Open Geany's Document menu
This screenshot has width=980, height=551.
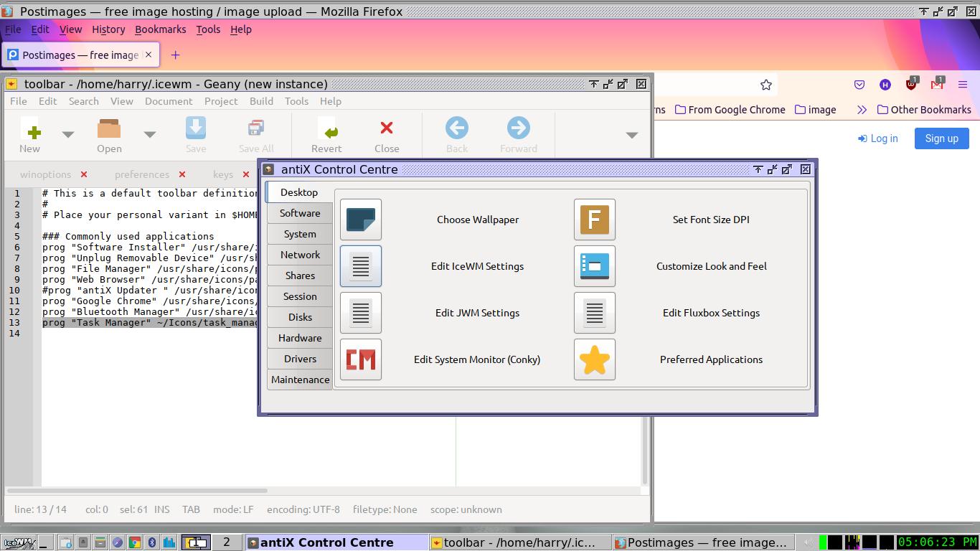[x=169, y=101]
